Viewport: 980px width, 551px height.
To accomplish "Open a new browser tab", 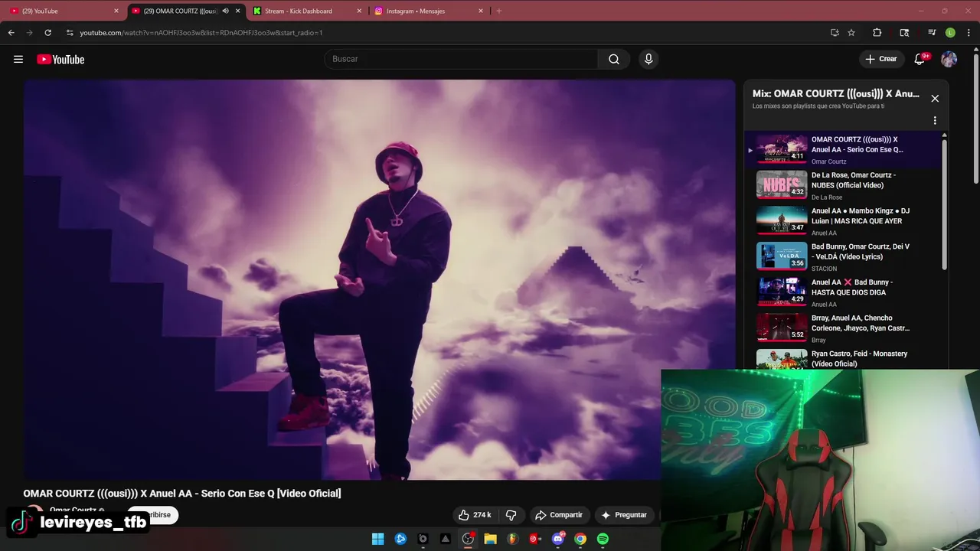I will tap(499, 11).
